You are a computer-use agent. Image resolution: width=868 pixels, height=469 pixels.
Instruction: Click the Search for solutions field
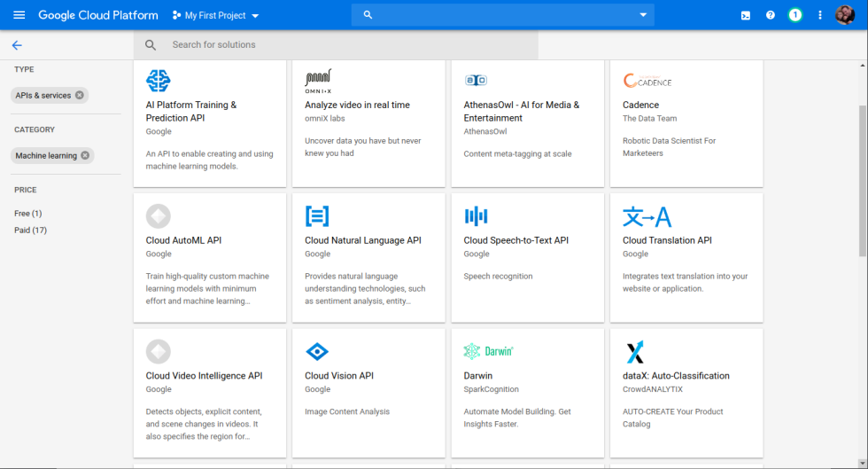point(345,45)
